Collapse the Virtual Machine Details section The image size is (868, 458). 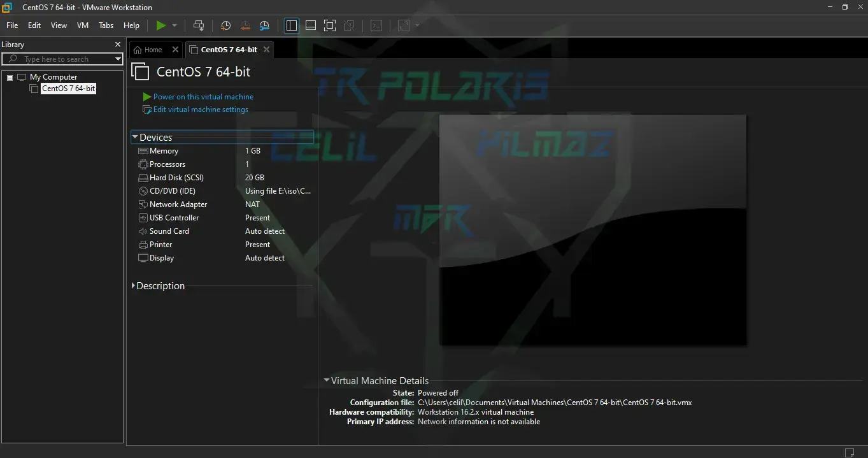(327, 381)
